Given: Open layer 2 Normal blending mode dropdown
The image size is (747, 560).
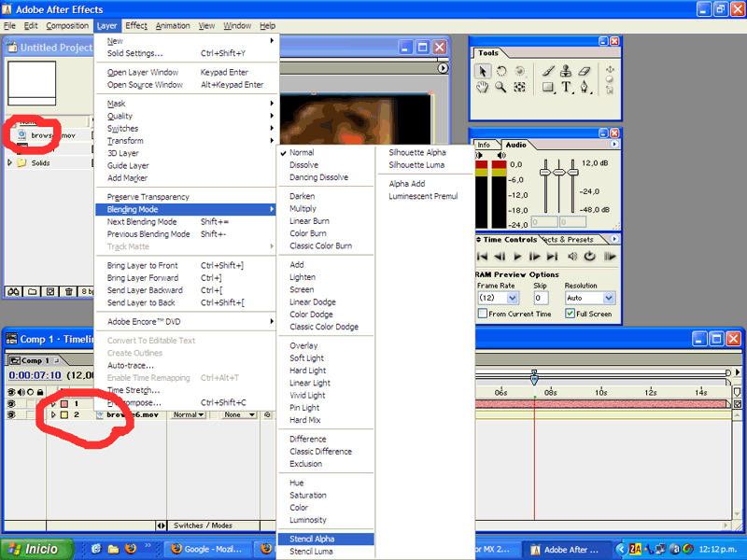Looking at the screenshot, I should click(189, 414).
